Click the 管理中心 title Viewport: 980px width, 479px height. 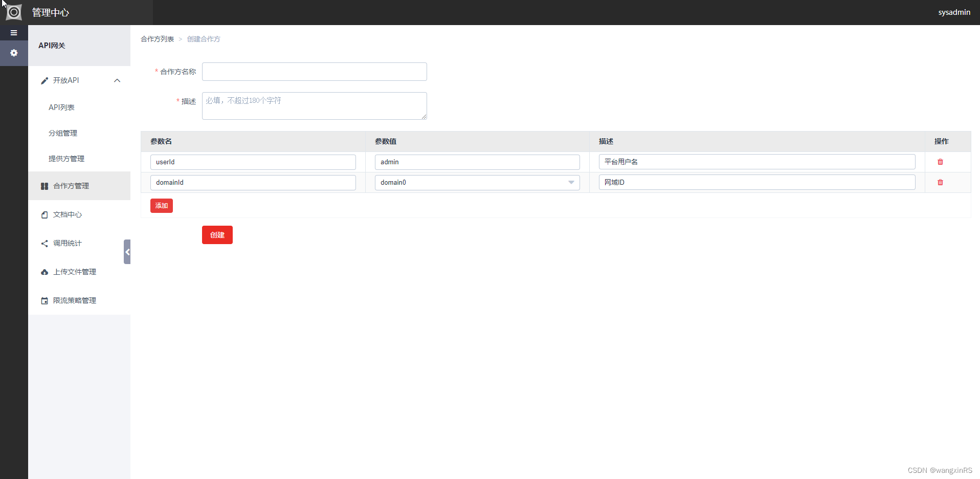click(x=51, y=12)
